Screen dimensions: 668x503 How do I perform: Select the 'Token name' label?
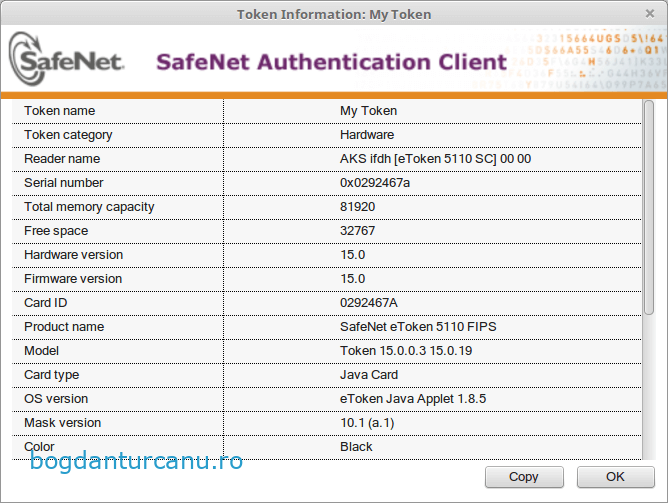coord(59,111)
